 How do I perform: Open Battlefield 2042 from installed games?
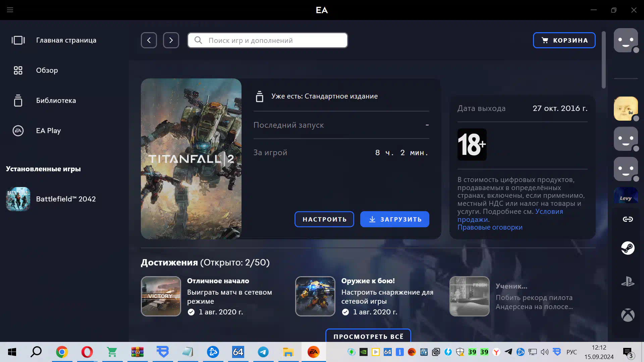click(x=51, y=199)
